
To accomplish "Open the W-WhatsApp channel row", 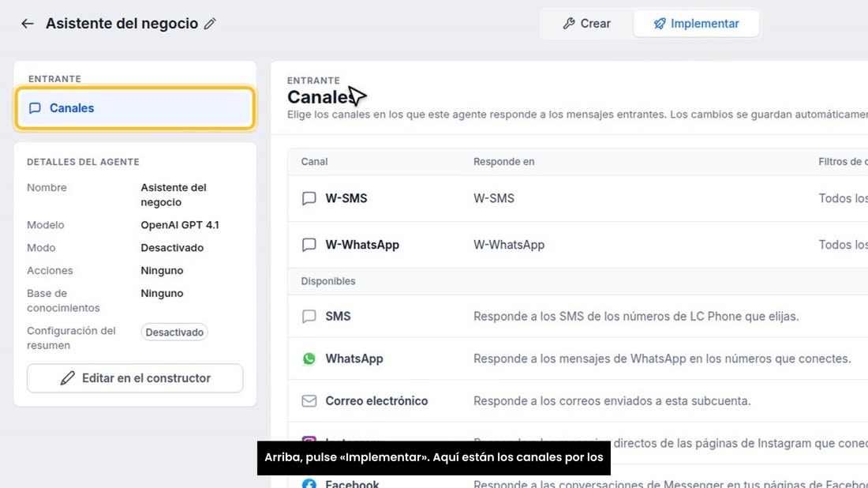I will 578,245.
